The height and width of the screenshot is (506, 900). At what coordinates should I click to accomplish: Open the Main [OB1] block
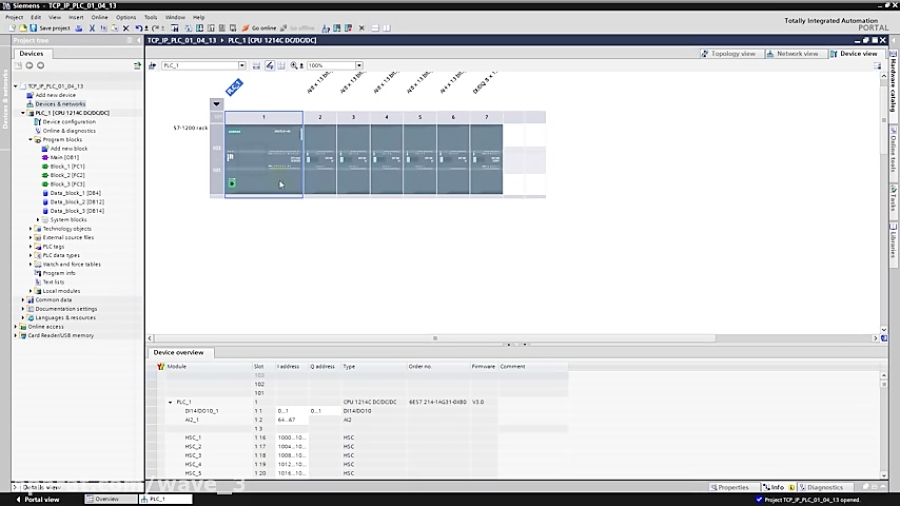click(64, 157)
